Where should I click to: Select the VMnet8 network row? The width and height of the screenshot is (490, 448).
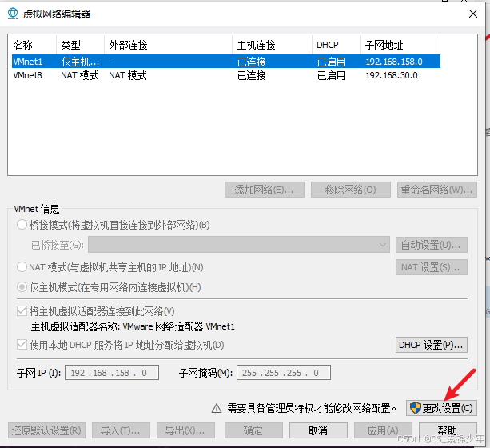pyautogui.click(x=226, y=75)
